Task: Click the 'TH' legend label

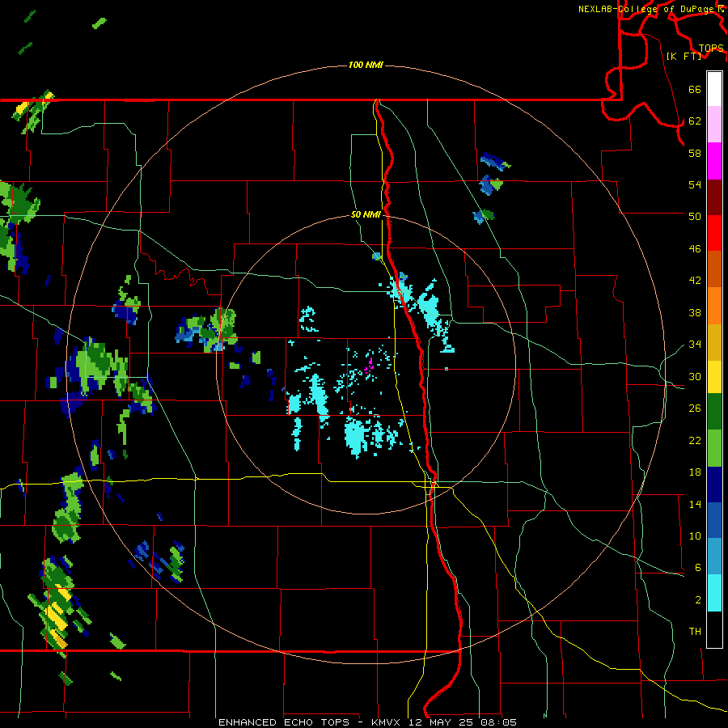Action: (695, 632)
